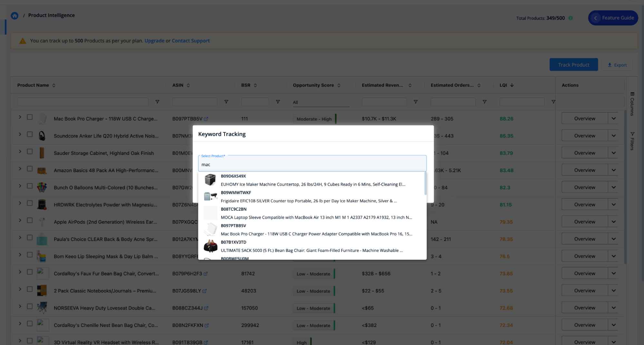Open external link for ASIN B07JG598LY
Viewport: 644px width, 345px height.
tap(205, 291)
